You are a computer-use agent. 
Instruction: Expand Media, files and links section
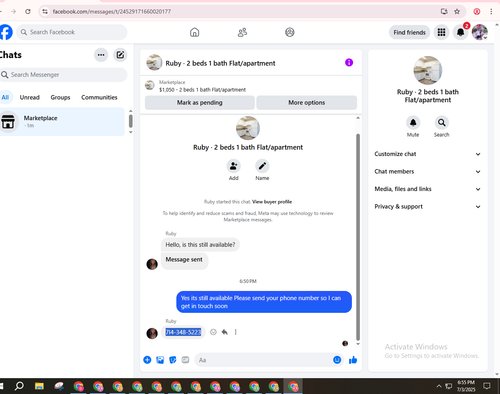[x=428, y=189]
